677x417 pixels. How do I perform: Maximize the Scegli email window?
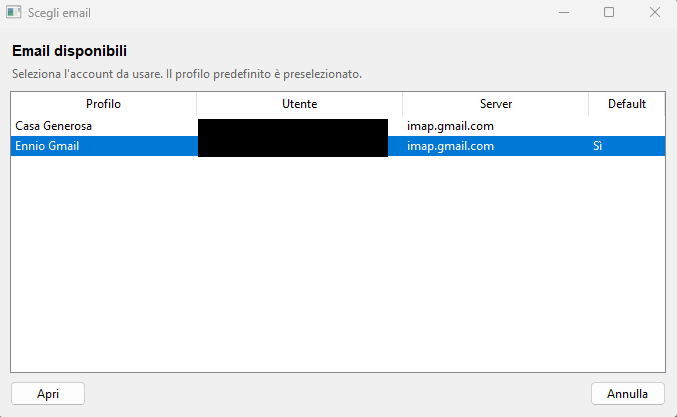(x=609, y=12)
